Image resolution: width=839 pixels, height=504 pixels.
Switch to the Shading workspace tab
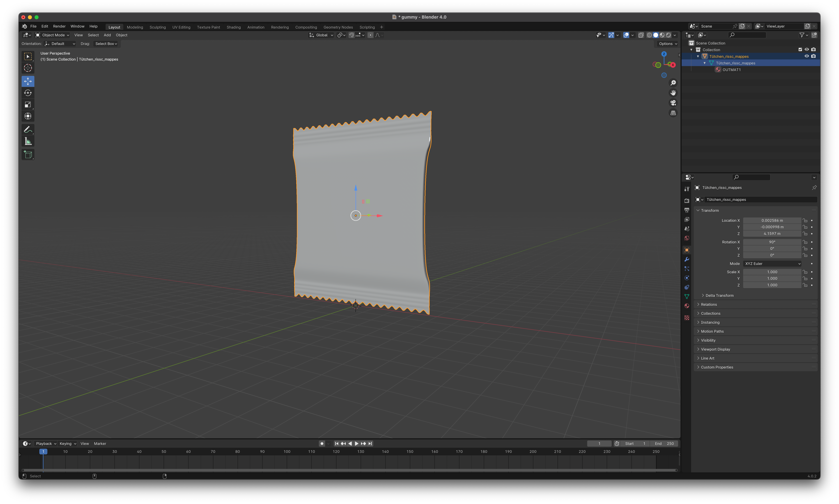coord(233,27)
